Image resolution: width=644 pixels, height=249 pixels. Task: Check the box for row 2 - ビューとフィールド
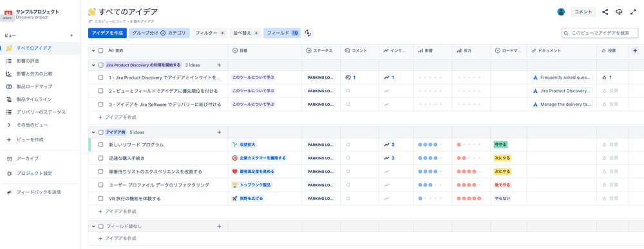(x=100, y=91)
